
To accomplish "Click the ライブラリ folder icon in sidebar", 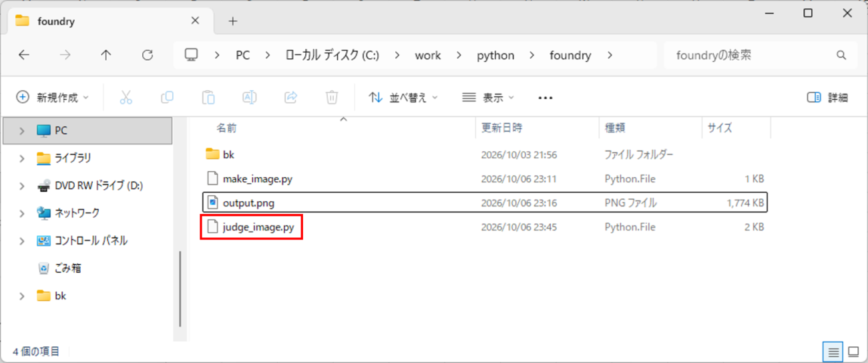I will pos(44,158).
